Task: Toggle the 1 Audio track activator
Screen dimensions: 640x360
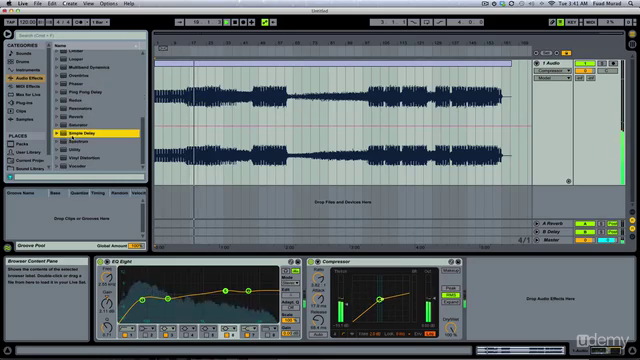Action: click(x=585, y=63)
